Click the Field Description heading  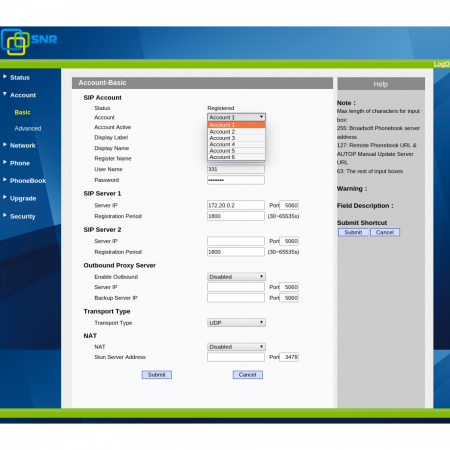(365, 206)
